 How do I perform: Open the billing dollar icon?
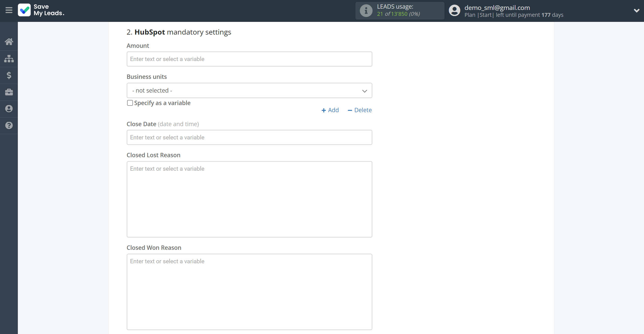point(9,75)
